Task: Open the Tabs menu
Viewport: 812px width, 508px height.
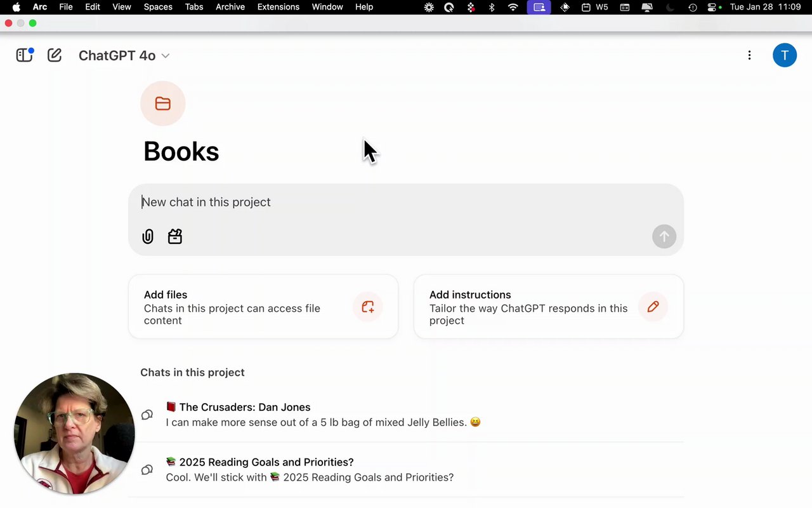Action: point(194,7)
